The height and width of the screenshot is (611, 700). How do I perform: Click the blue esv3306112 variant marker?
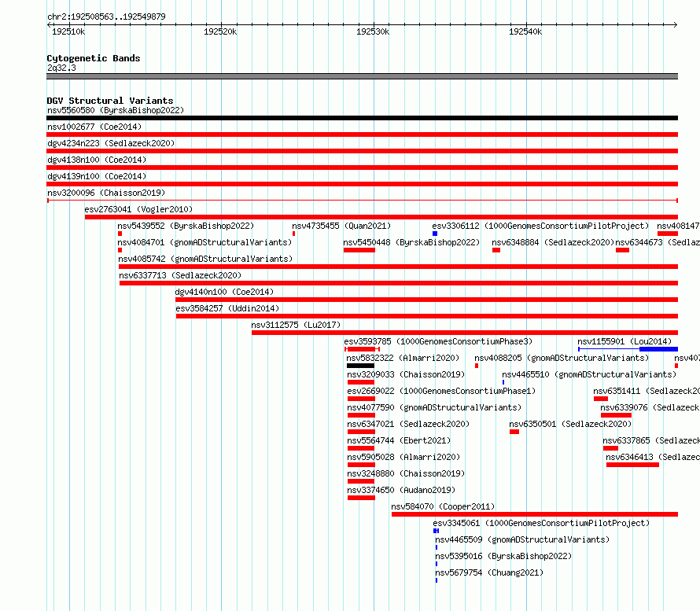435,234
